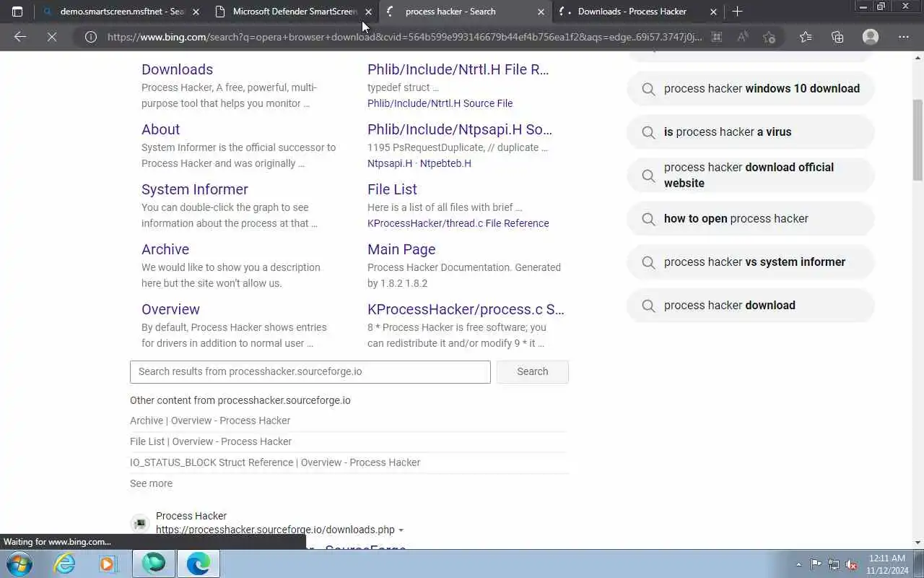The height and width of the screenshot is (578, 924).
Task: Open Microsoft Edge from taskbar
Action: 198,563
